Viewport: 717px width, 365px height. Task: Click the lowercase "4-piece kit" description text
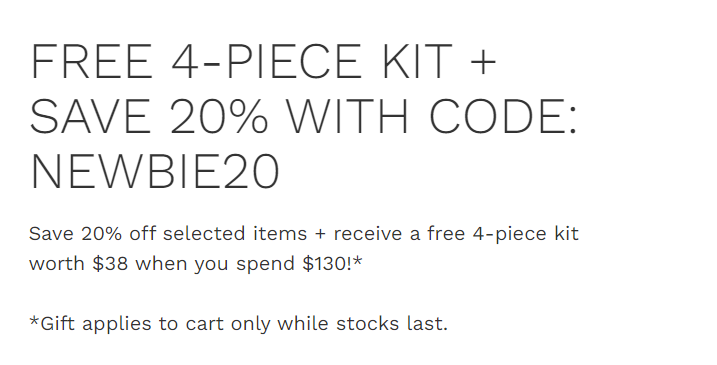526,235
